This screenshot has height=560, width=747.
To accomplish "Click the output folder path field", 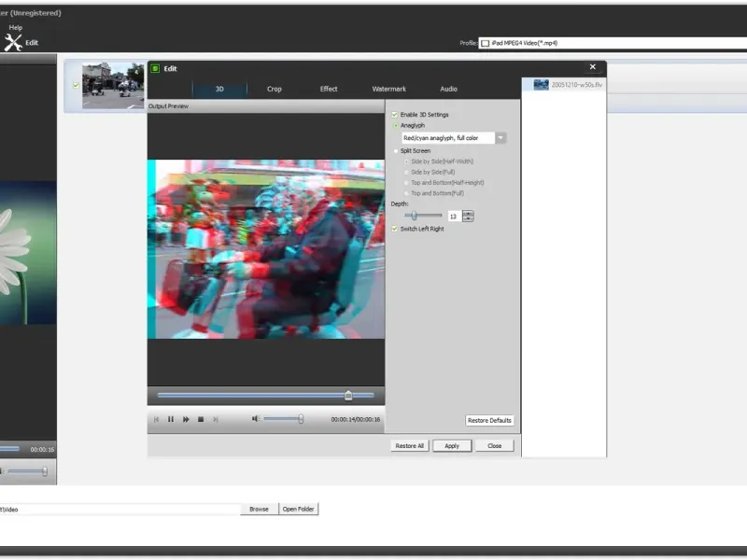I will tap(120, 510).
